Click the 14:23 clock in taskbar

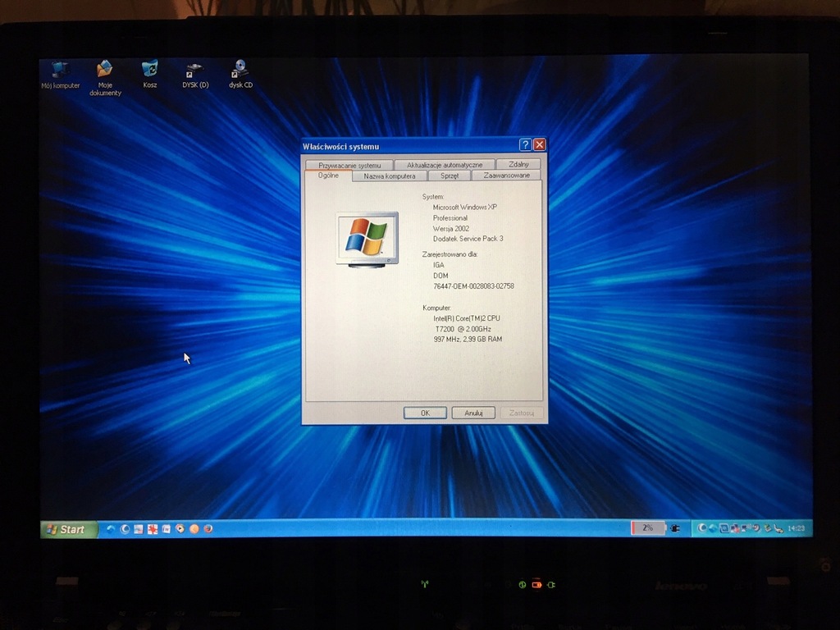click(x=796, y=528)
